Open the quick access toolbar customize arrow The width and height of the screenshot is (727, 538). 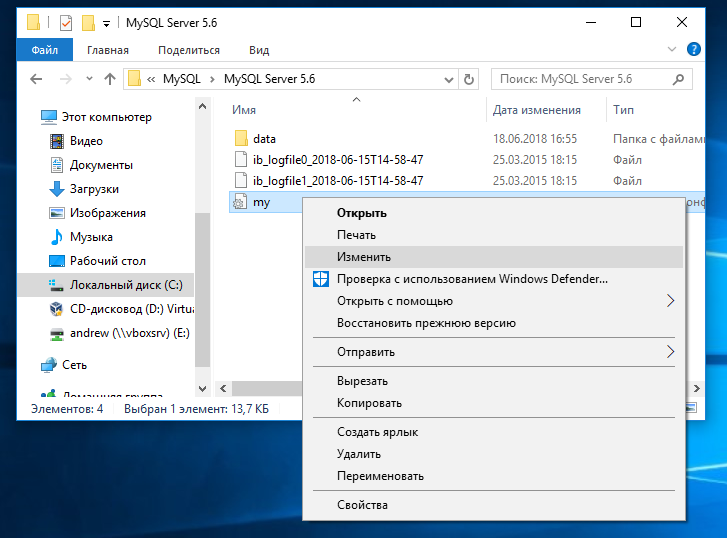(x=107, y=24)
